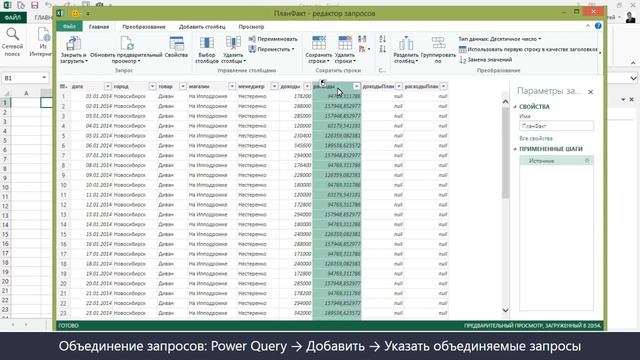Open the help icon in query editor
Image resolution: width=640 pixels, height=360 pixels.
click(598, 26)
